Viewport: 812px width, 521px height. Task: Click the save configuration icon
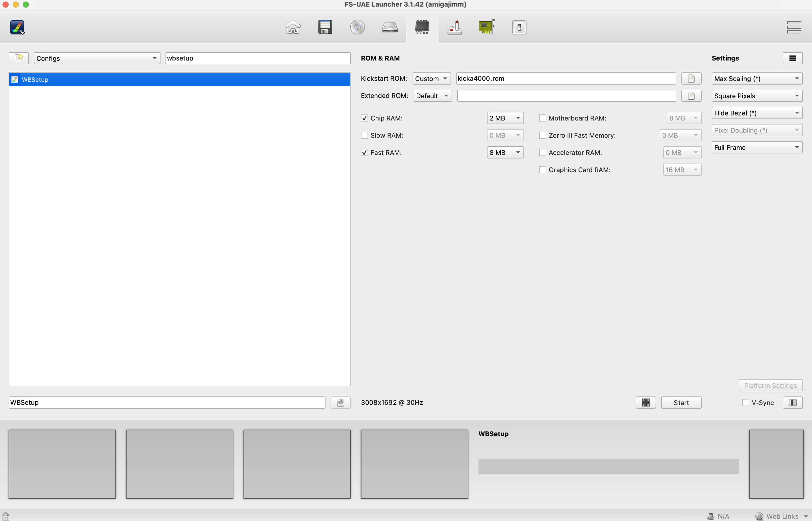point(340,402)
